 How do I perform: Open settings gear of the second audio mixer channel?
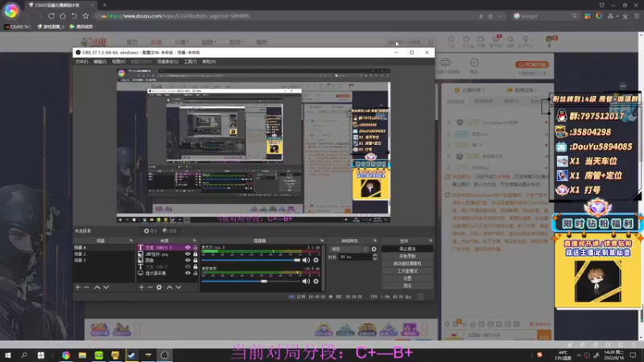point(316,281)
